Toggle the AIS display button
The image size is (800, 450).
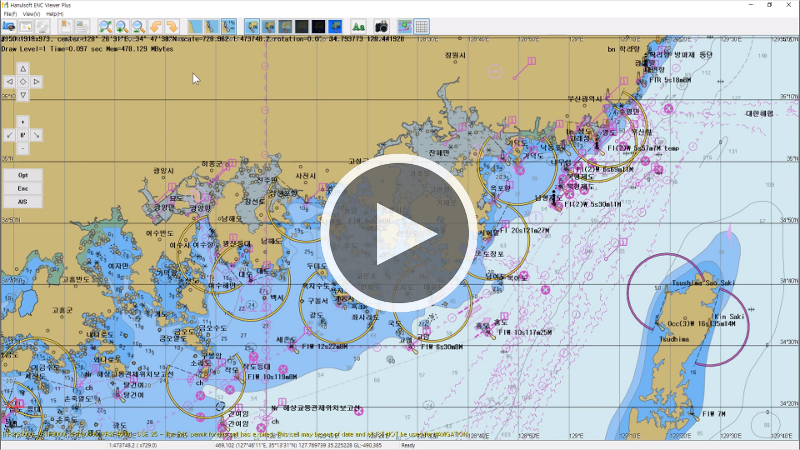click(23, 201)
